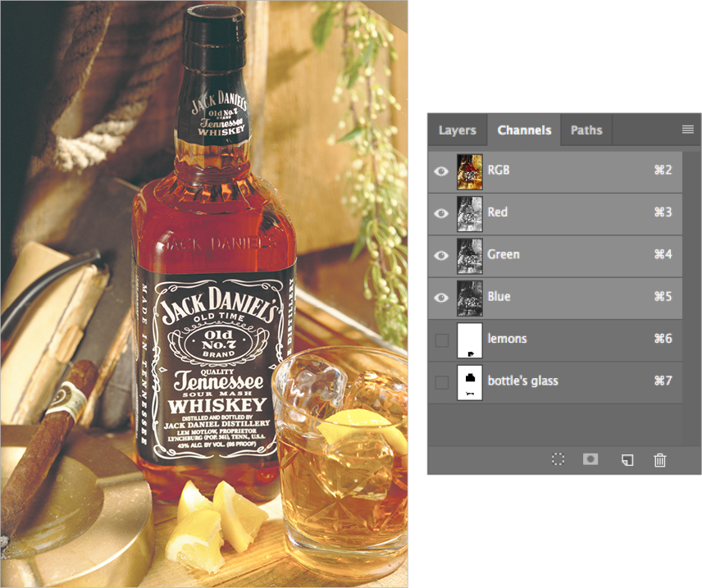Image resolution: width=702 pixels, height=588 pixels.
Task: Enable visibility for bottle's glass channel
Action: click(441, 381)
